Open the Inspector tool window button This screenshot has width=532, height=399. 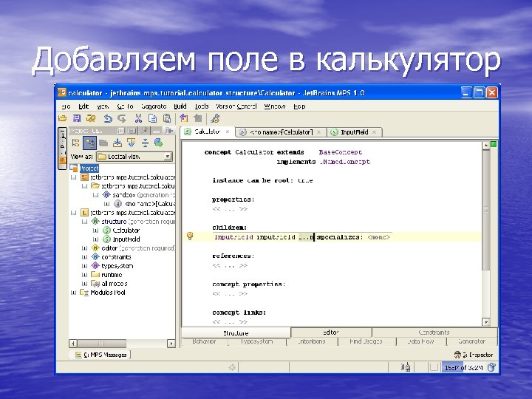tap(474, 355)
